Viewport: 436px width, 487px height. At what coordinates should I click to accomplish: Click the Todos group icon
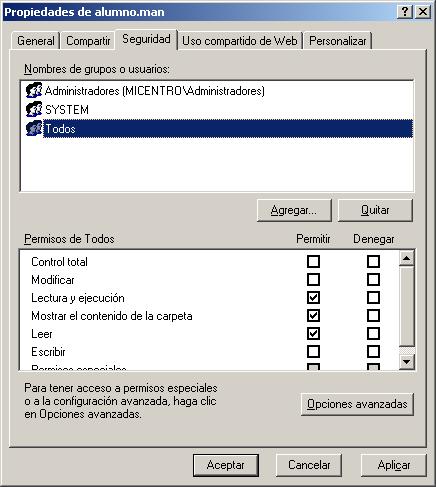point(34,129)
